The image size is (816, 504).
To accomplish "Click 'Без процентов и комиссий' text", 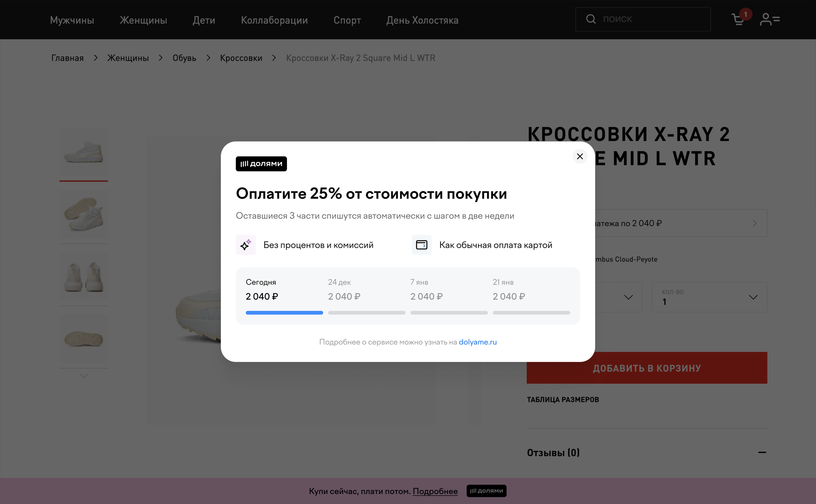I will coord(319,245).
